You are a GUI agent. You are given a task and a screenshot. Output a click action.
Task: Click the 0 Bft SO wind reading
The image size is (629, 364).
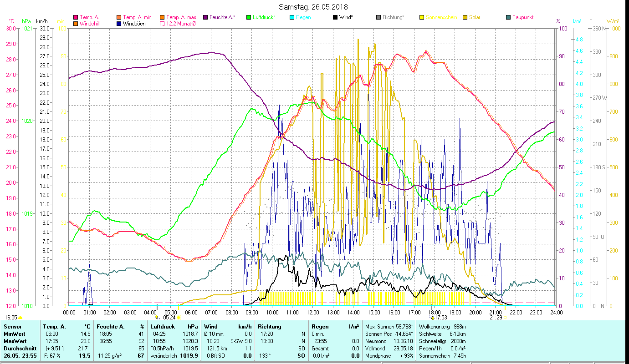[x=217, y=356]
